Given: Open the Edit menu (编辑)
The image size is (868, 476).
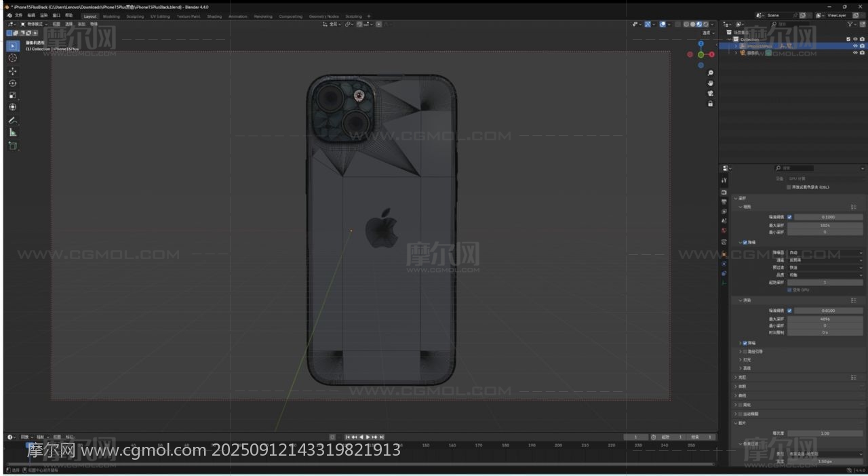Looking at the screenshot, I should [31, 15].
